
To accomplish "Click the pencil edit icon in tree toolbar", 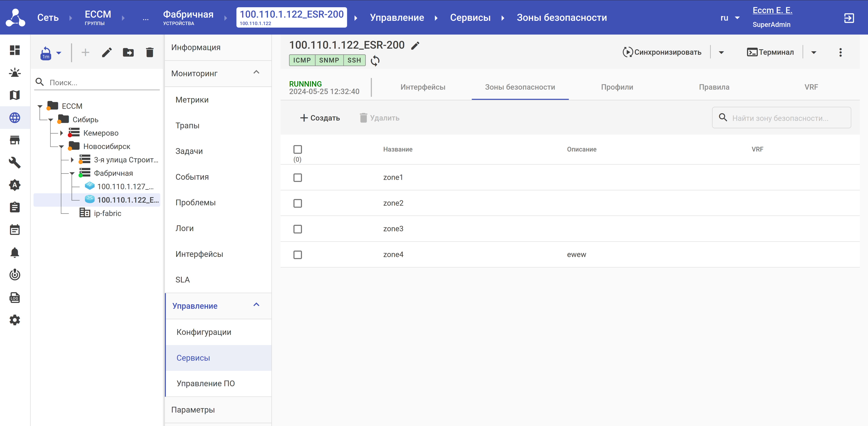I will (107, 52).
